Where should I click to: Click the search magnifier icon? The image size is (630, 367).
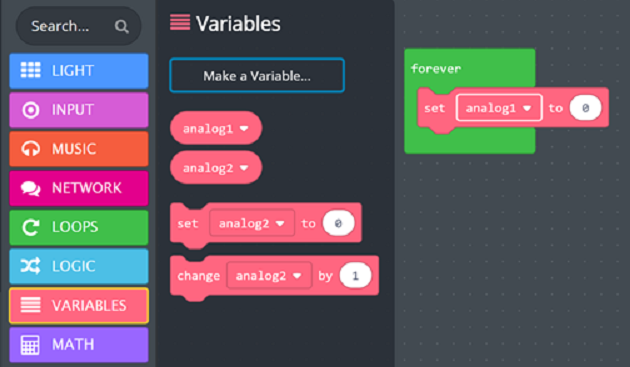tap(121, 27)
